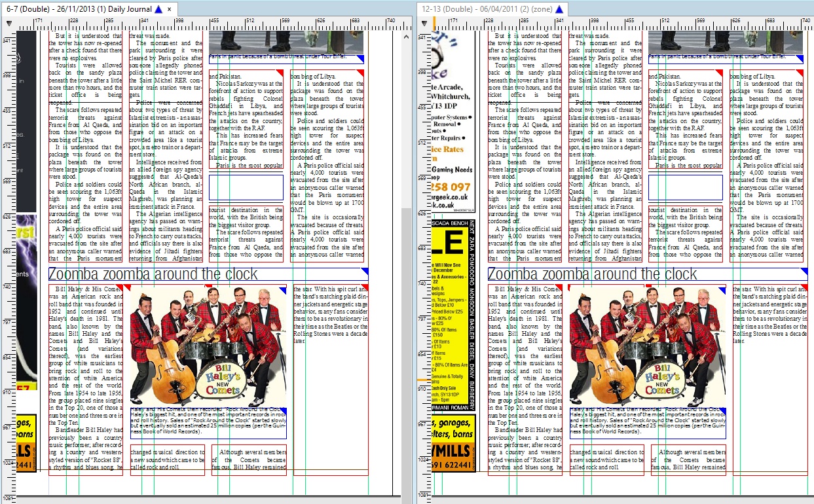Open the ruler origin dropdown in zone pane
This screenshot has height=504, width=814.
click(x=425, y=24)
